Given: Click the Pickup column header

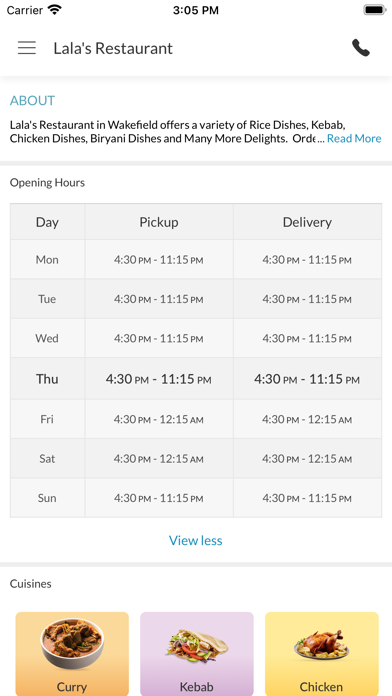Looking at the screenshot, I should pos(159,222).
